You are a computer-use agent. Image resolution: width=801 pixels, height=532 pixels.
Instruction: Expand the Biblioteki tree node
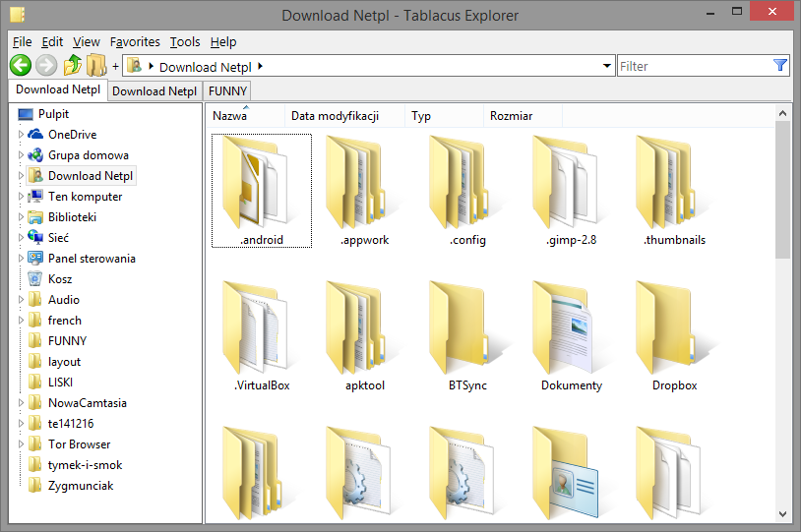(21, 217)
